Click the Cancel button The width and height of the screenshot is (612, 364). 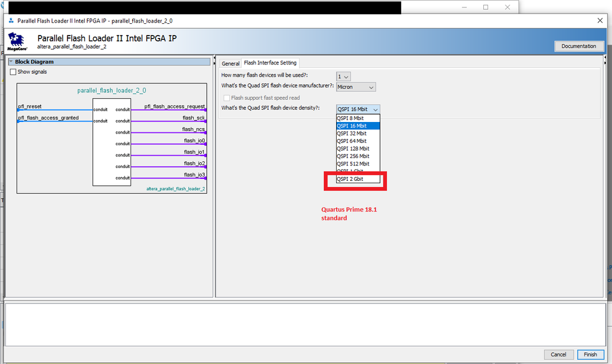click(559, 354)
